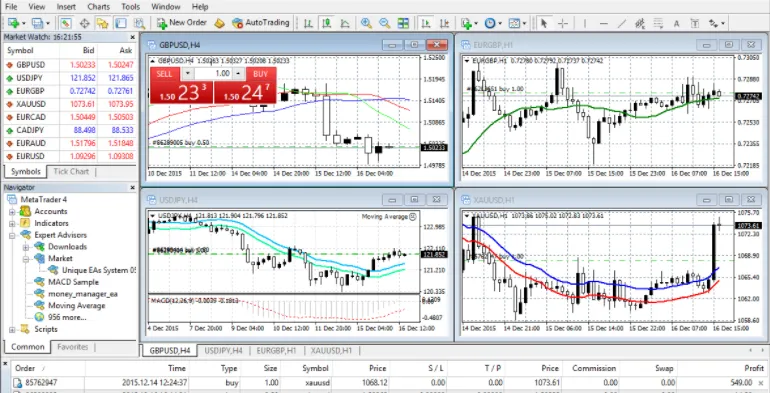The height and width of the screenshot is (393, 770).
Task: Switch to the Tick Chart tab
Action: pyautogui.click(x=71, y=171)
